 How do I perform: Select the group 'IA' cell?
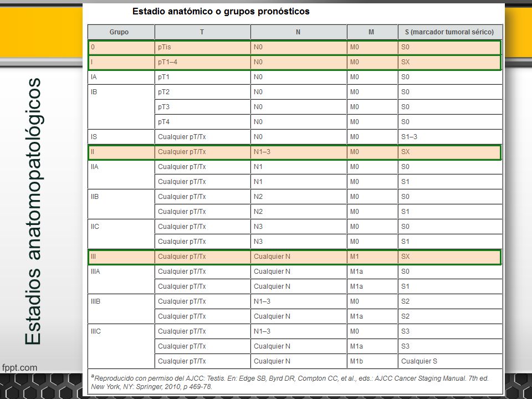click(121, 77)
